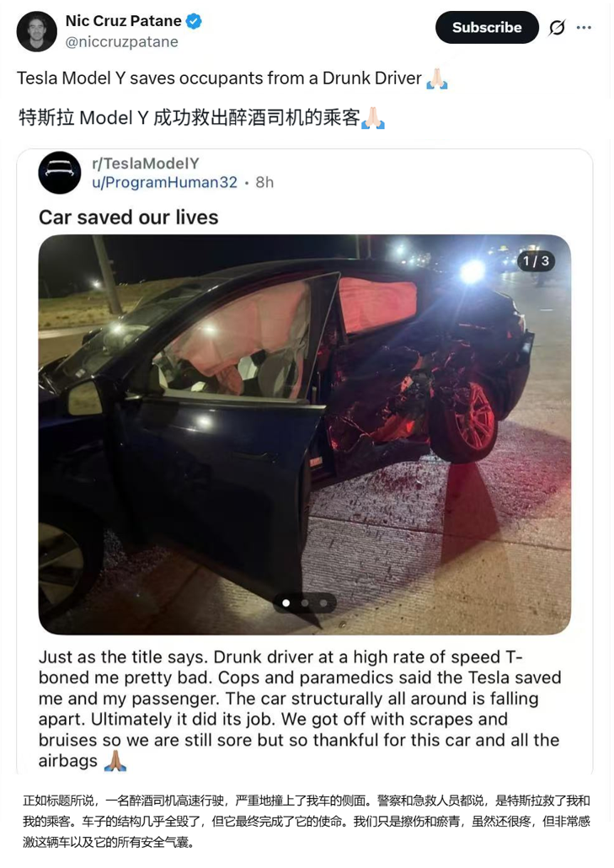Click the Subscribe button

coord(487,27)
